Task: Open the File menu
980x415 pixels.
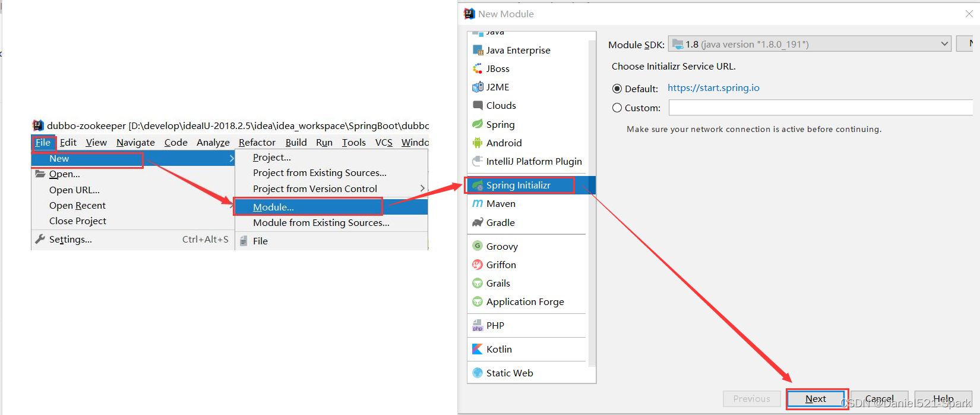Action: point(43,142)
